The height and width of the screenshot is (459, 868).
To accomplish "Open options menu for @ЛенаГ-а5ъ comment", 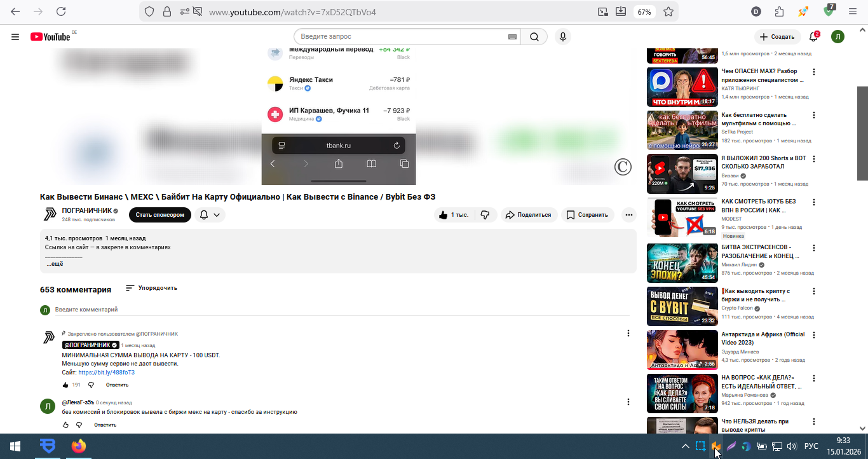I will [628, 402].
